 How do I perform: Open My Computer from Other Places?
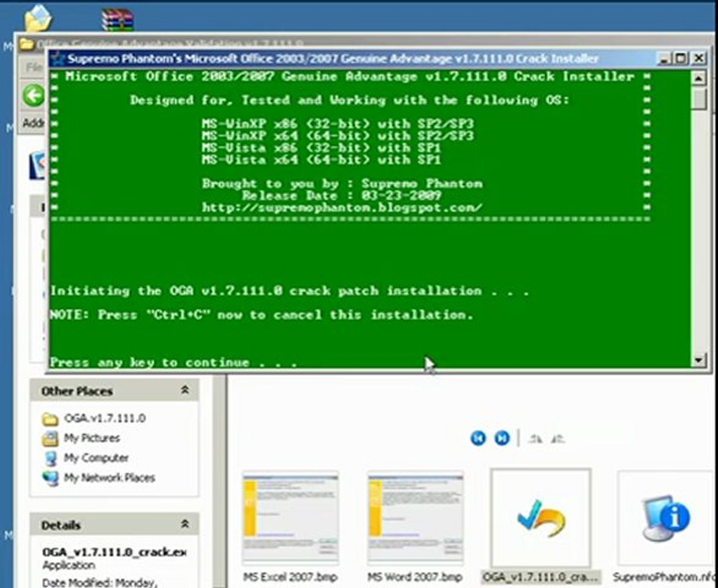click(x=96, y=457)
